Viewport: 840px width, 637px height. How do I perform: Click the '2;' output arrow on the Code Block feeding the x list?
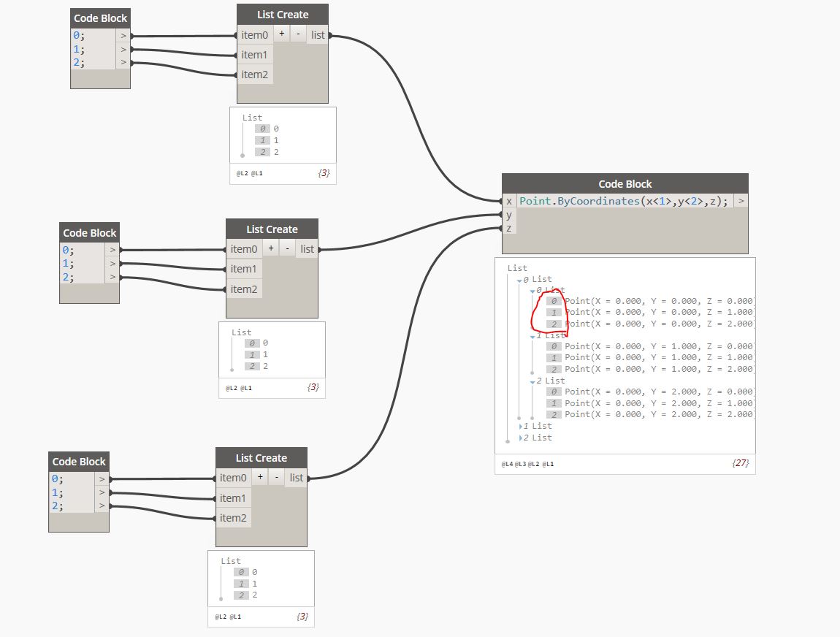point(123,63)
